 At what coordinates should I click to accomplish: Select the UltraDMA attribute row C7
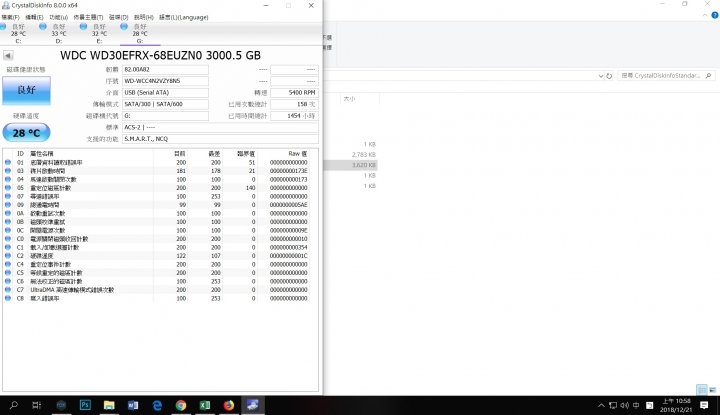[157, 290]
